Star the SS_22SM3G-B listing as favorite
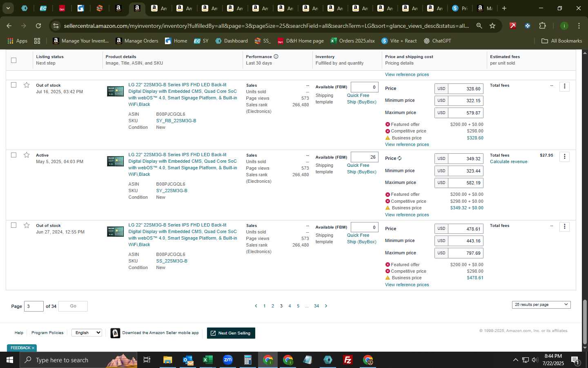Image resolution: width=588 pixels, height=368 pixels. pyautogui.click(x=27, y=225)
